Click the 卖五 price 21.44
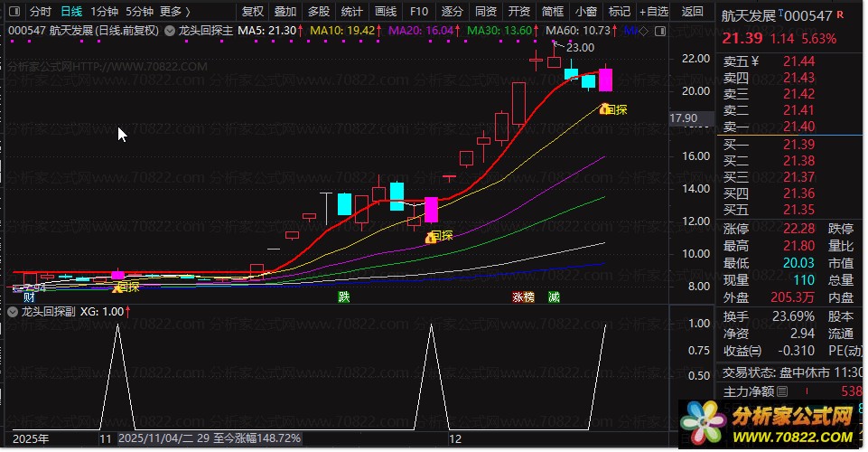Image resolution: width=868 pixels, height=452 pixels. [798, 61]
